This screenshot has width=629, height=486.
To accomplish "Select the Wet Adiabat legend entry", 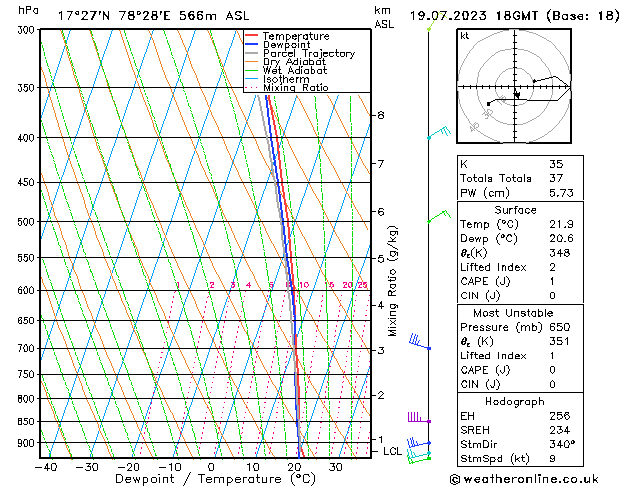I will (x=295, y=70).
